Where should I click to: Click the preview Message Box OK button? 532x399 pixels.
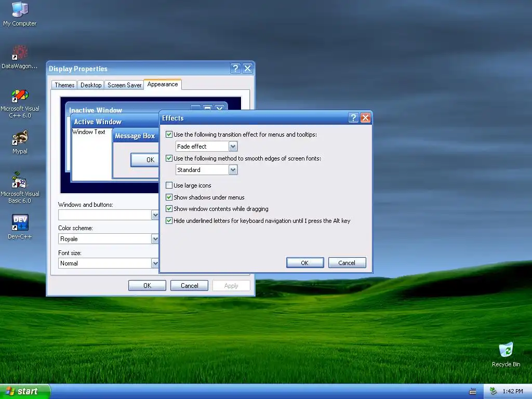[145, 160]
